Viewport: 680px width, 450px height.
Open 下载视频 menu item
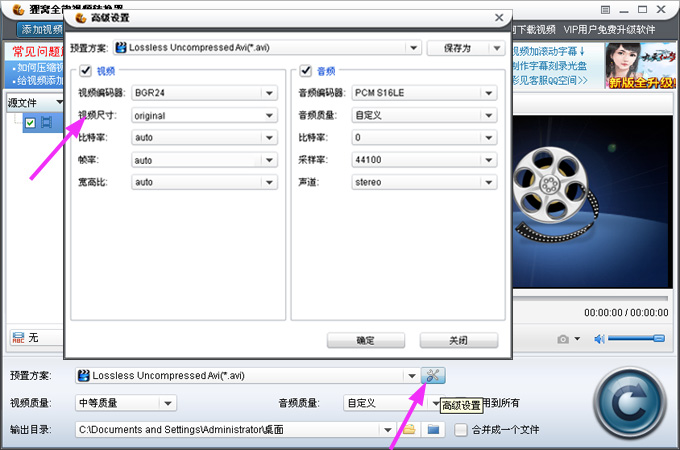pos(534,29)
